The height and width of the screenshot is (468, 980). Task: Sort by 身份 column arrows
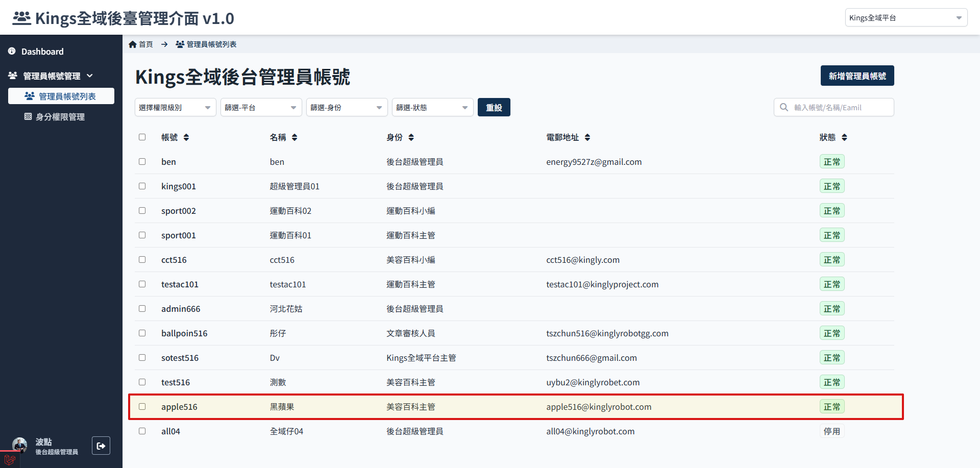pyautogui.click(x=411, y=137)
